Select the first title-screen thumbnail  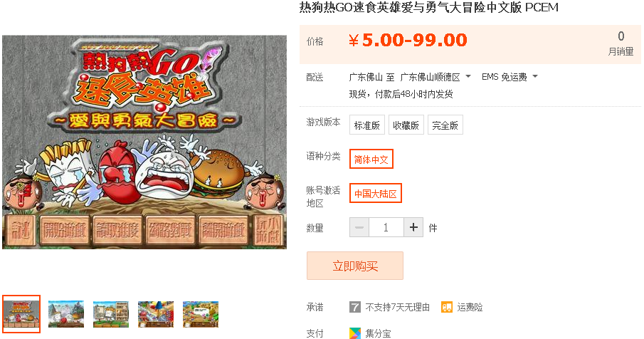[x=21, y=314]
